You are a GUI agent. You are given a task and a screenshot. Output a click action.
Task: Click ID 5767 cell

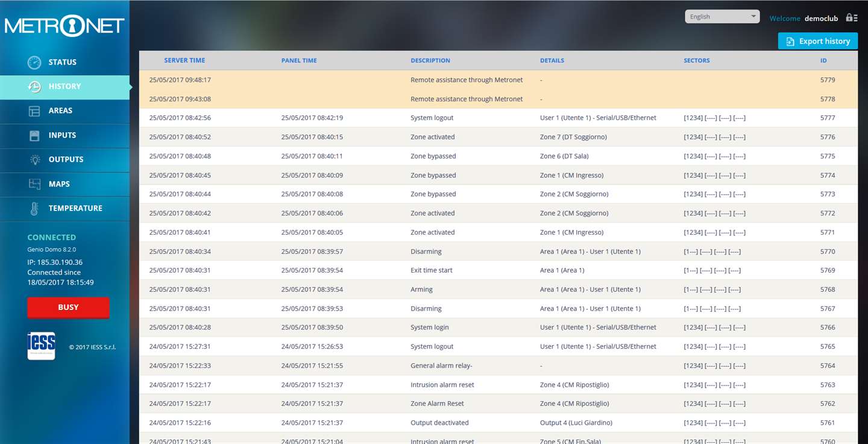828,309
